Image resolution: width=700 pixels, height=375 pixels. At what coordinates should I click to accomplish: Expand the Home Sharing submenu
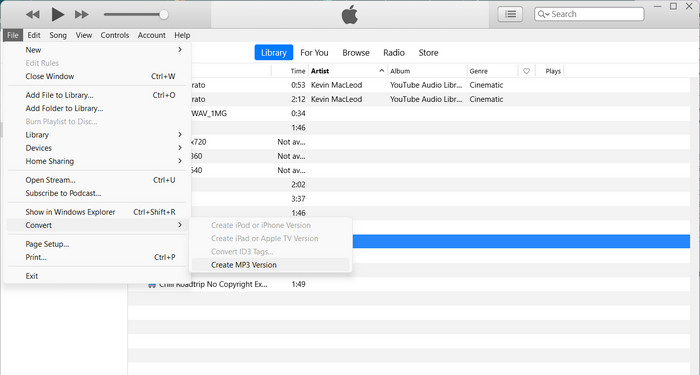96,161
